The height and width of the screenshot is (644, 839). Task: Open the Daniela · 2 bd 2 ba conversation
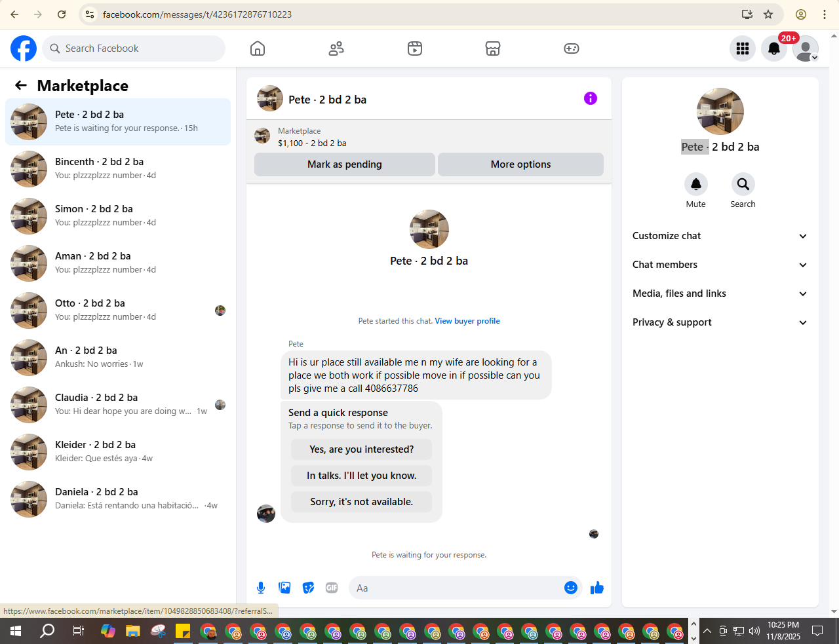[118, 499]
